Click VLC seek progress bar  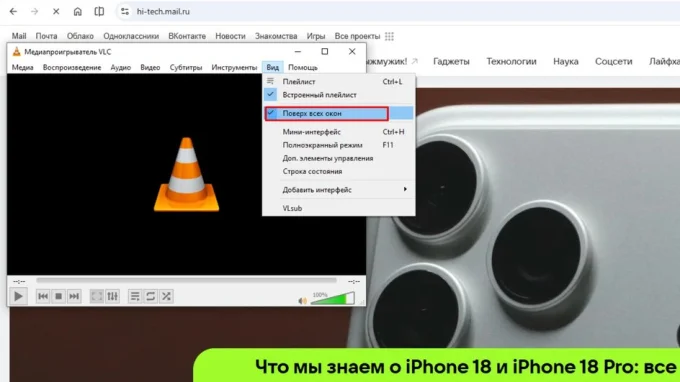[186, 281]
